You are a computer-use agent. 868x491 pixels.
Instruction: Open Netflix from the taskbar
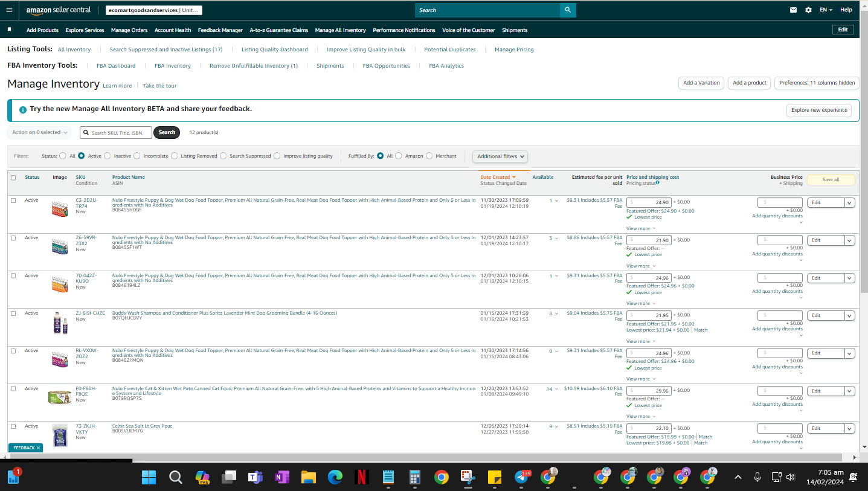tap(362, 478)
